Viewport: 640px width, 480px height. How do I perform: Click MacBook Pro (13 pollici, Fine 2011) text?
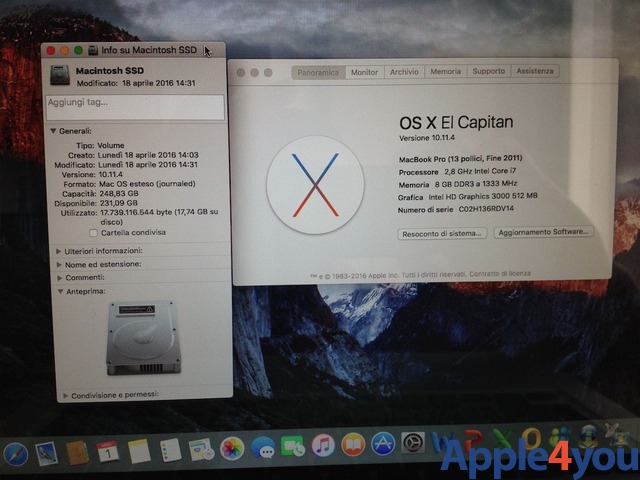pyautogui.click(x=460, y=159)
